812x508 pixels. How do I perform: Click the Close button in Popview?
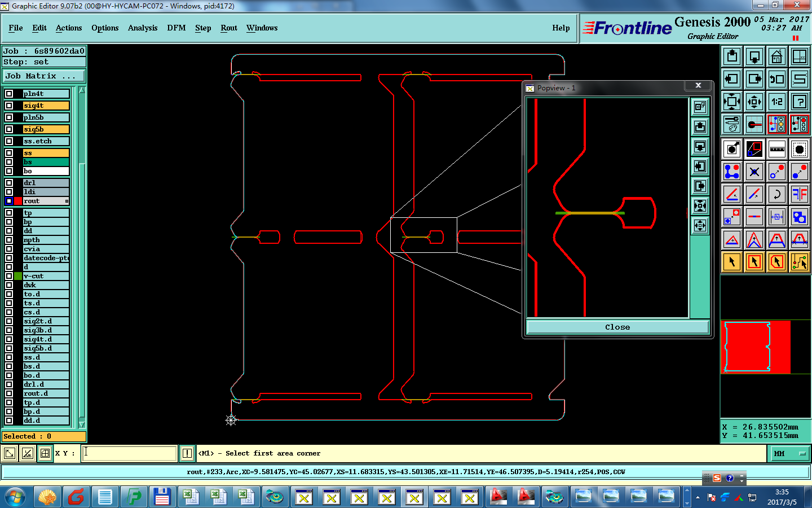click(617, 327)
